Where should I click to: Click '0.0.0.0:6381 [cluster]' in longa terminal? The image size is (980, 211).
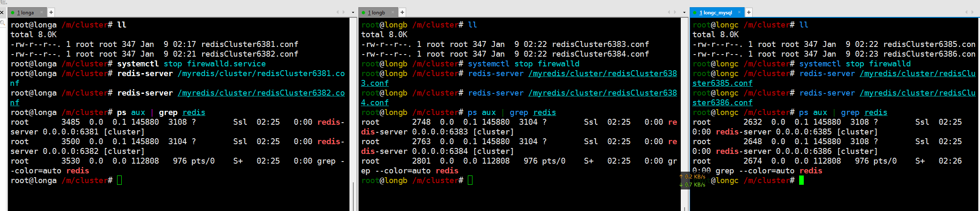pyautogui.click(x=94, y=132)
